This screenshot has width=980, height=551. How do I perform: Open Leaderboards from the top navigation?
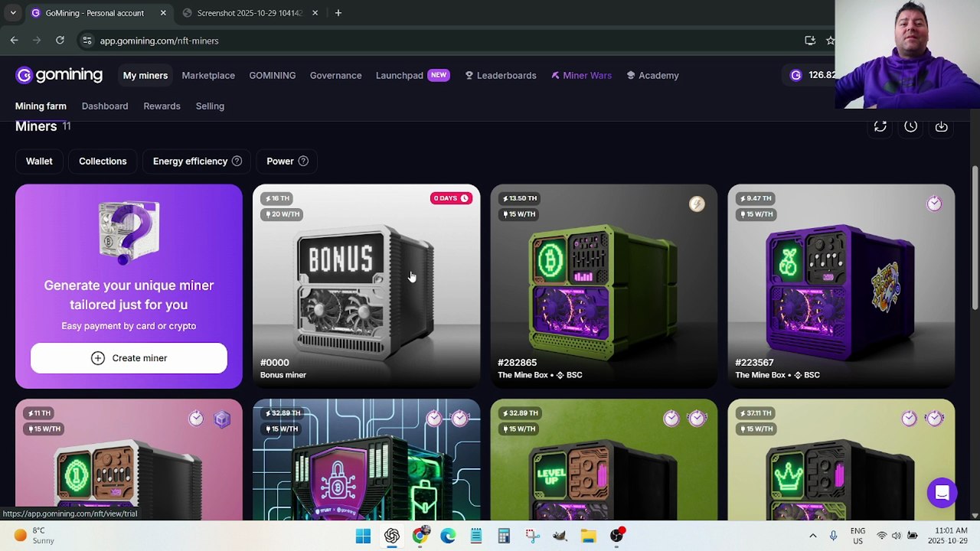[x=501, y=75]
